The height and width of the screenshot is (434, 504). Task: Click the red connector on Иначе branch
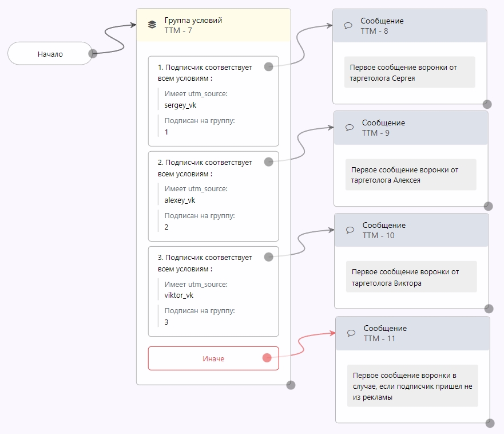coord(267,358)
